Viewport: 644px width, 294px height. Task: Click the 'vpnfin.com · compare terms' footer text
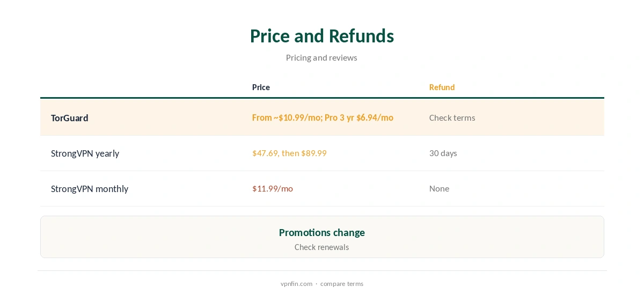[x=322, y=284]
